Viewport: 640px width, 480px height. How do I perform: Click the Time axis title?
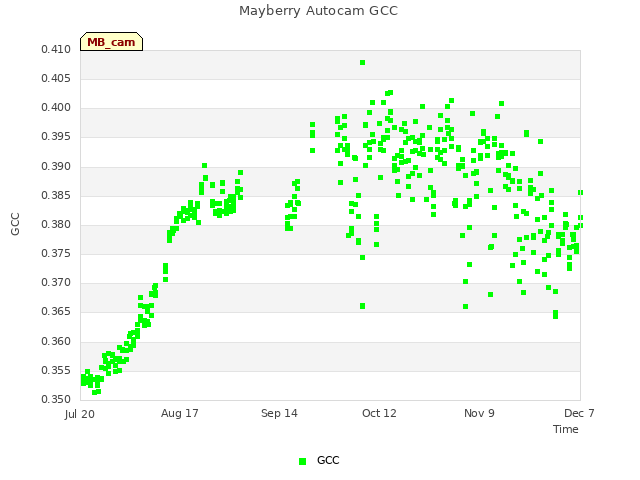click(x=566, y=429)
